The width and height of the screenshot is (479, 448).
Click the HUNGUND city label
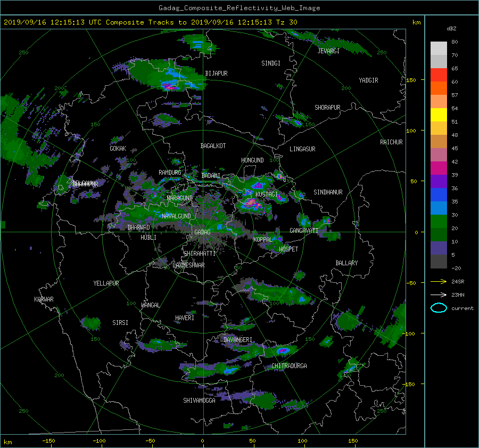coord(252,160)
